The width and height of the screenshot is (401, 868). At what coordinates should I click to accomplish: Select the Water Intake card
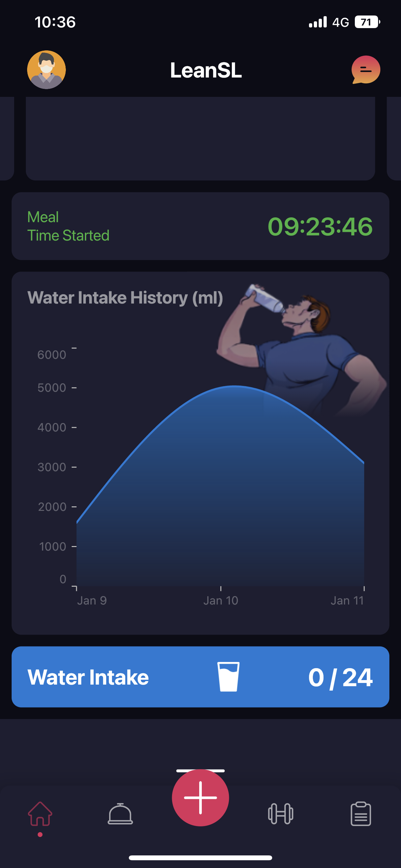200,677
